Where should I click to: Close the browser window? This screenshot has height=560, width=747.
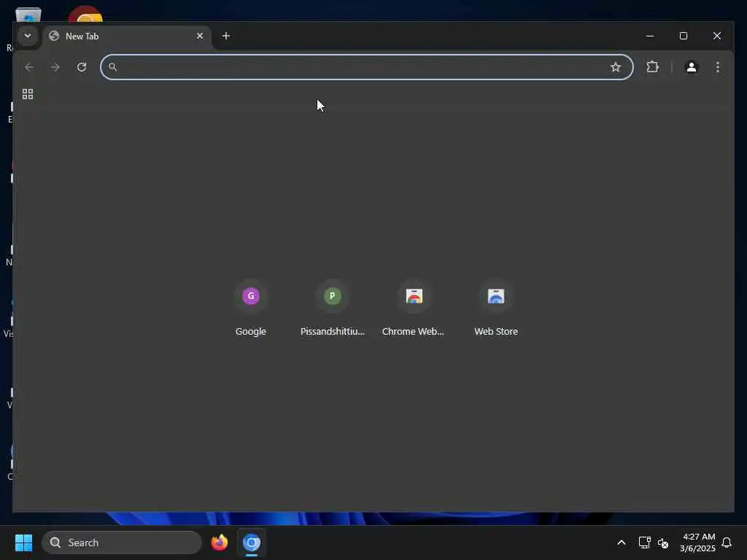point(717,36)
